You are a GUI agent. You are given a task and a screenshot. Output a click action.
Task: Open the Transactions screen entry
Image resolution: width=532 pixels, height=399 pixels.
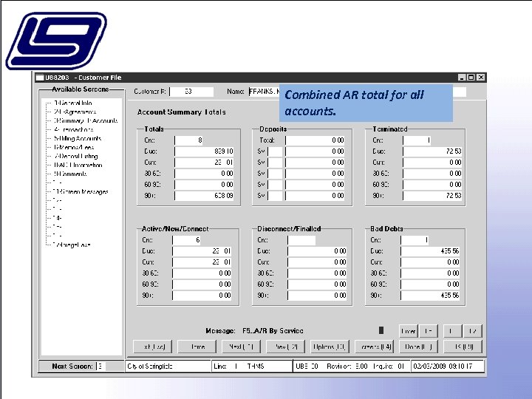(x=73, y=129)
